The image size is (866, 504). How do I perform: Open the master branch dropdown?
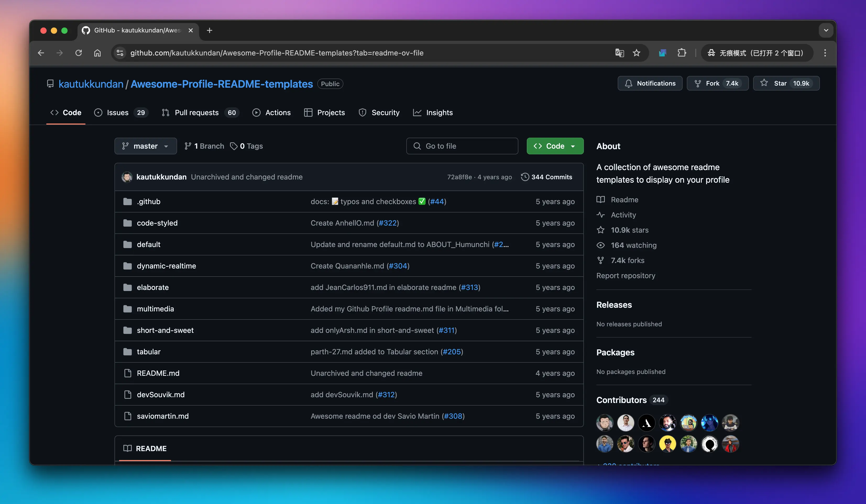(145, 146)
